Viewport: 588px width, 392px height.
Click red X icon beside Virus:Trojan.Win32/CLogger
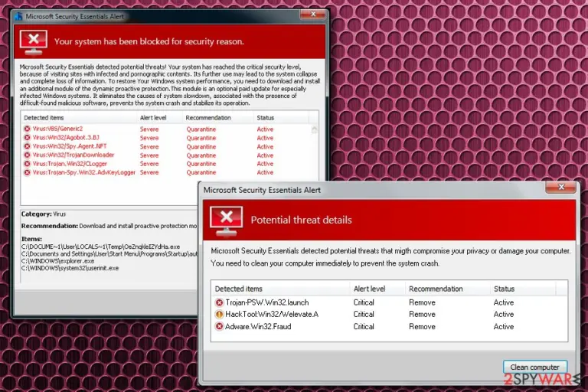(x=27, y=164)
